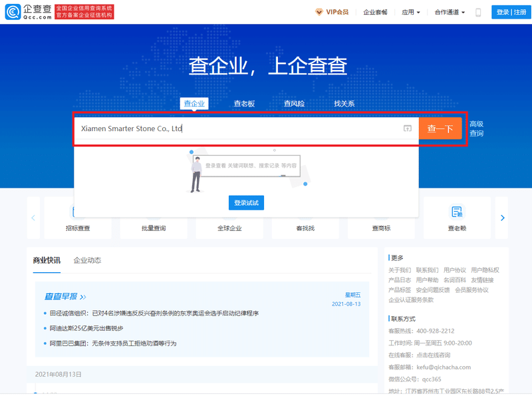Open the 批量查询 tool card
The image size is (532, 396).
point(154,228)
